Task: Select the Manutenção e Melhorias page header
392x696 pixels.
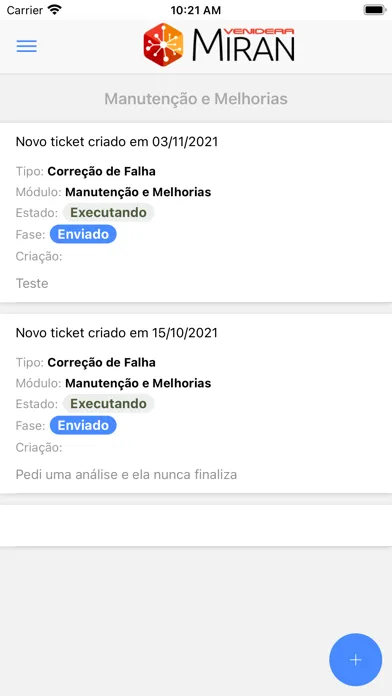Action: point(196,99)
